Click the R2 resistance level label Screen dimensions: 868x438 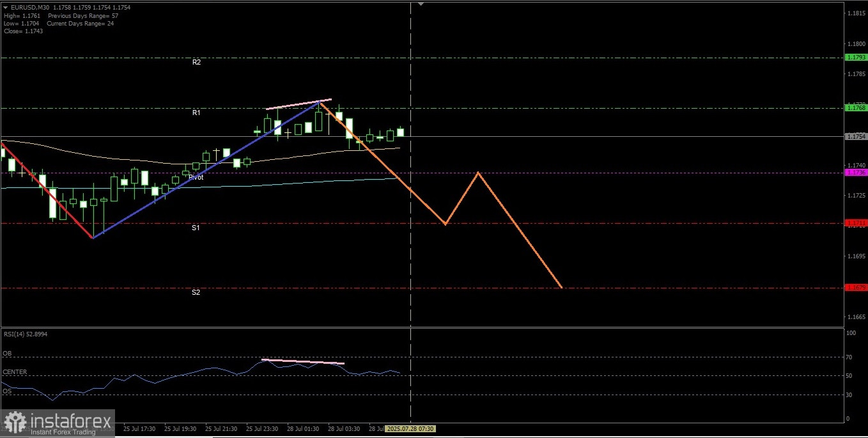coord(196,62)
